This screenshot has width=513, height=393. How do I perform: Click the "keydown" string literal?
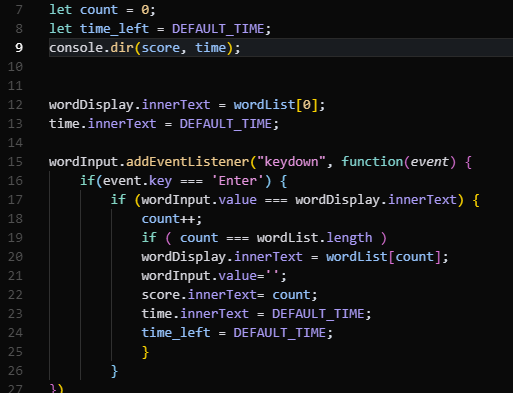click(x=291, y=162)
